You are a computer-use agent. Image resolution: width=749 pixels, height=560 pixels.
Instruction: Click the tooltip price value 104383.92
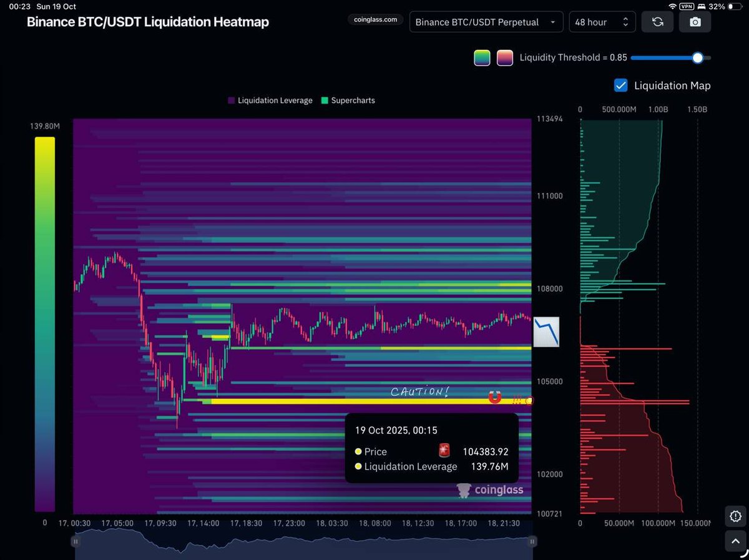pyautogui.click(x=485, y=451)
